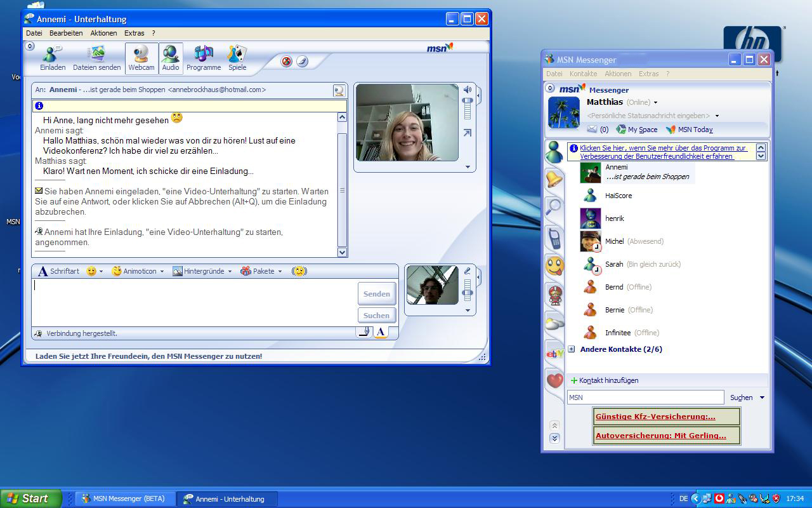Toggle the Audio button

[171, 58]
